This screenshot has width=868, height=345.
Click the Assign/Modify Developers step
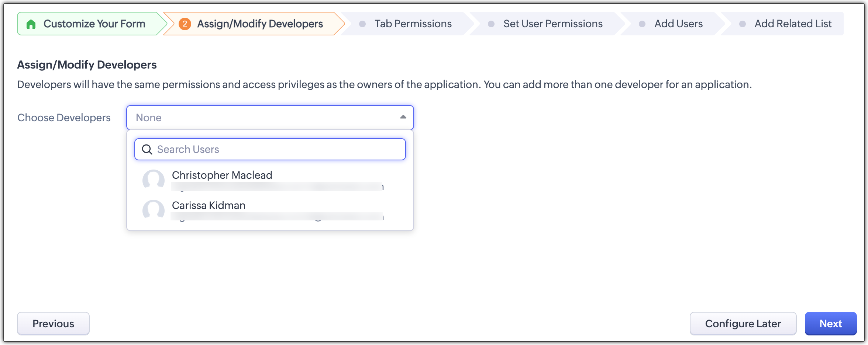260,24
